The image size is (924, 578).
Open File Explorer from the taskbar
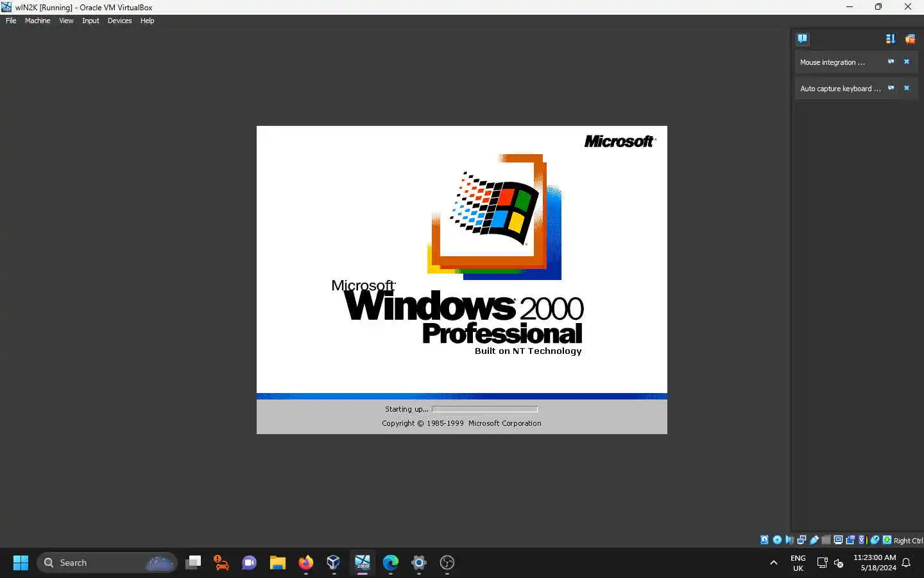click(278, 563)
